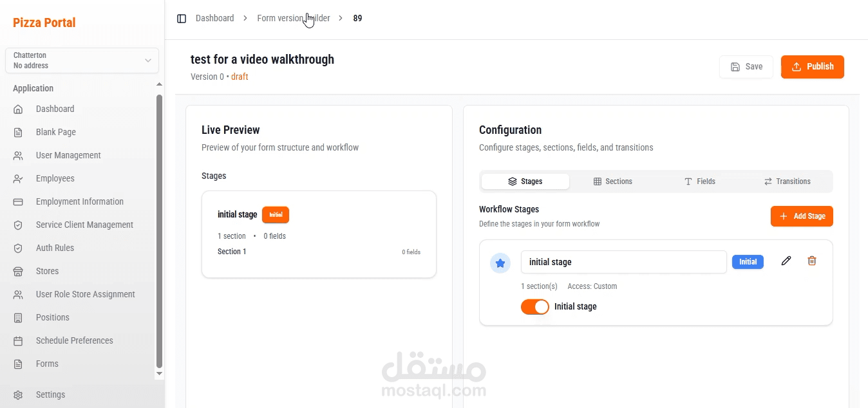Viewport: 868px width, 408px height.
Task: Switch to the Stages tab
Action: [525, 181]
